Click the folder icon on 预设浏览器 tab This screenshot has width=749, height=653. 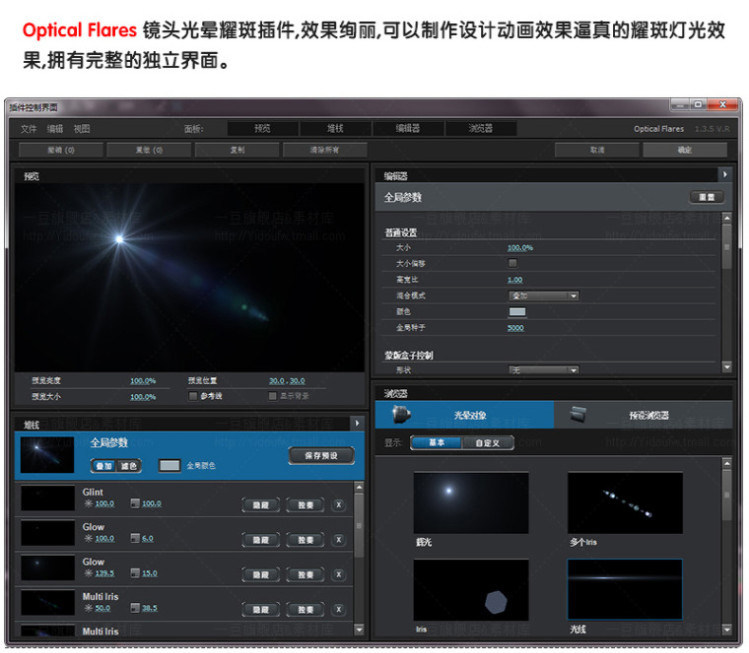578,414
